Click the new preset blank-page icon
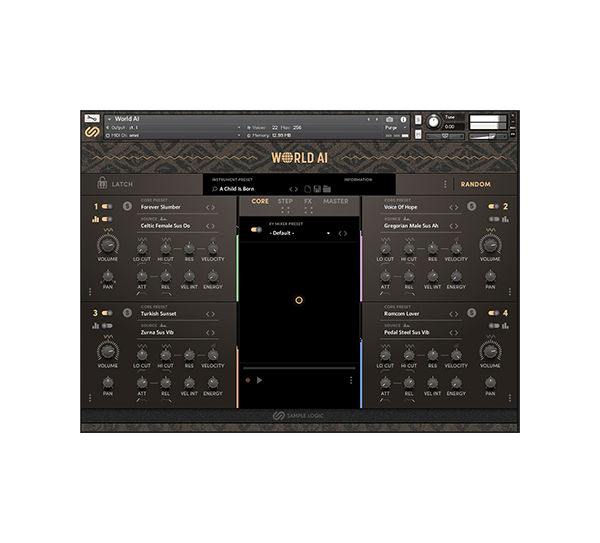Screen dimensions: 600x543 click(x=307, y=189)
